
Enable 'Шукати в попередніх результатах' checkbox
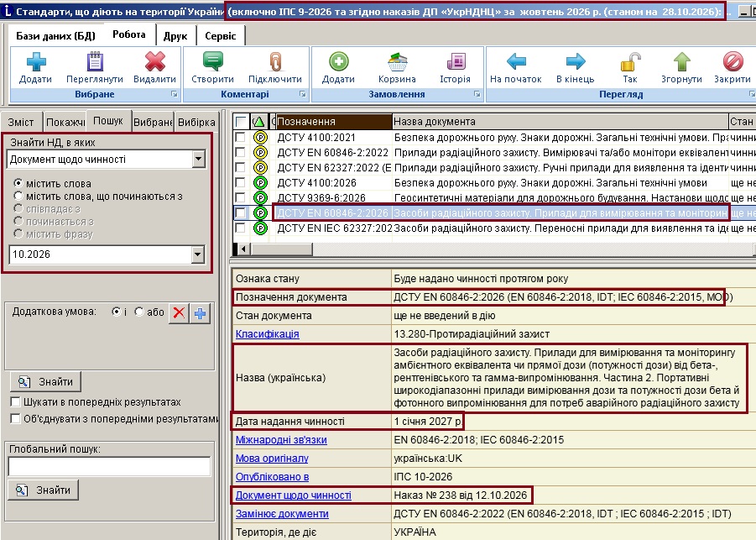[x=15, y=402]
